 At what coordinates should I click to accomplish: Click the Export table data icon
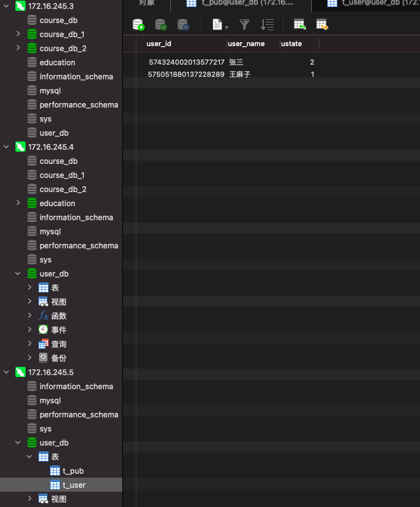tap(322, 24)
